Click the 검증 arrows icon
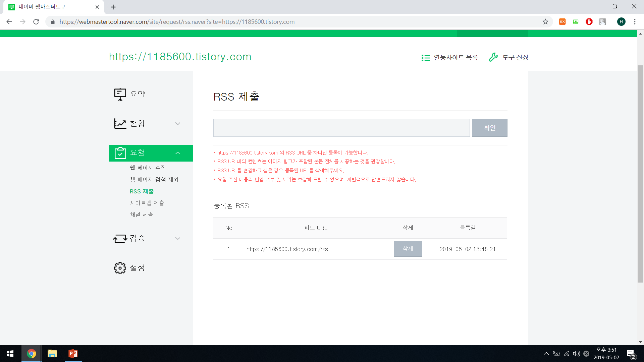 click(120, 238)
